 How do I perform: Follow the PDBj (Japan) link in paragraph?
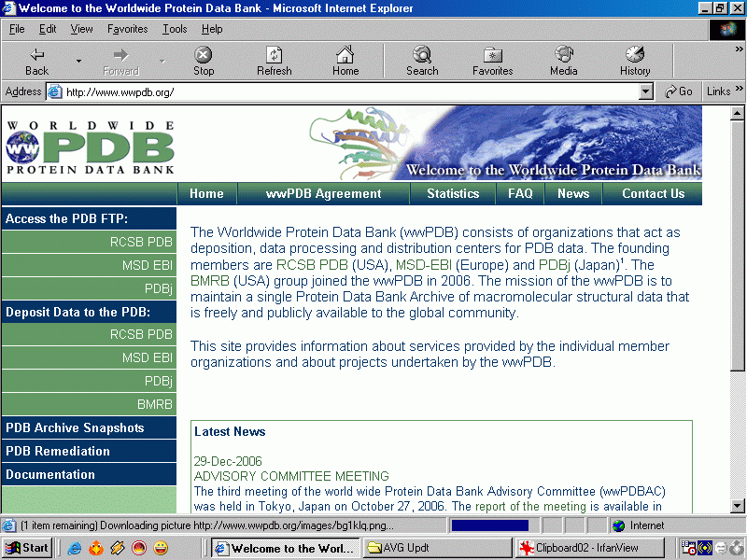(x=554, y=265)
